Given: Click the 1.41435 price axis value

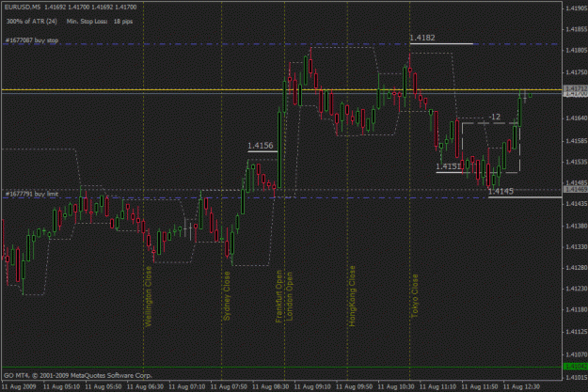Looking at the screenshot, I should click(577, 203).
